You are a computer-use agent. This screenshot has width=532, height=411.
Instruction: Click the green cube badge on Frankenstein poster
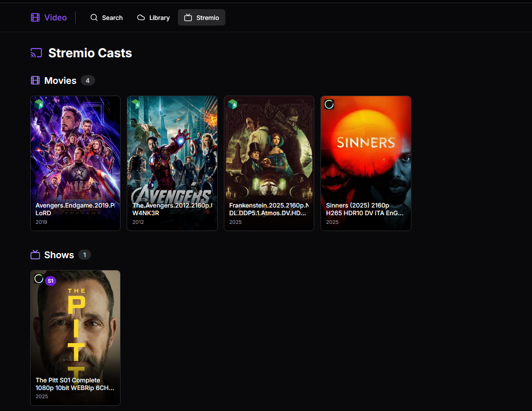point(233,104)
